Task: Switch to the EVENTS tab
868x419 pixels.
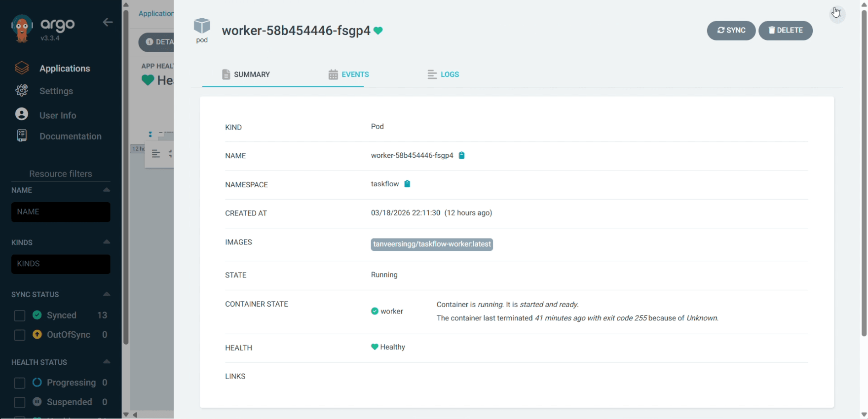Action: 348,74
